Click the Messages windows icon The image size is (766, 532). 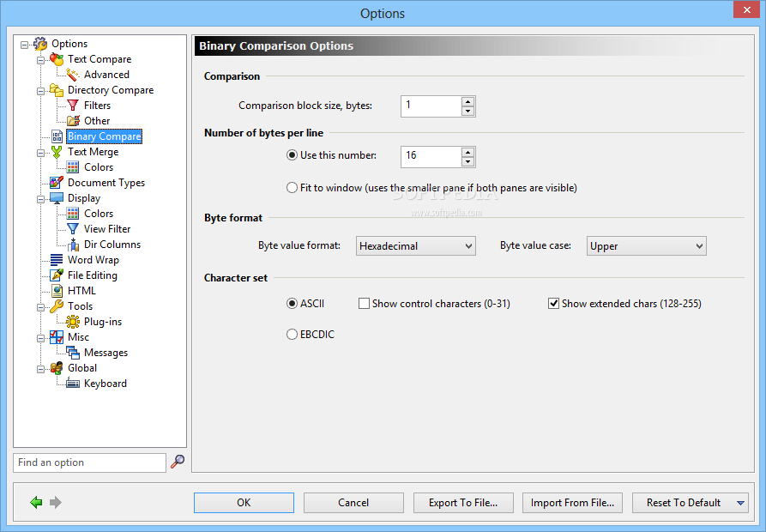pos(73,353)
